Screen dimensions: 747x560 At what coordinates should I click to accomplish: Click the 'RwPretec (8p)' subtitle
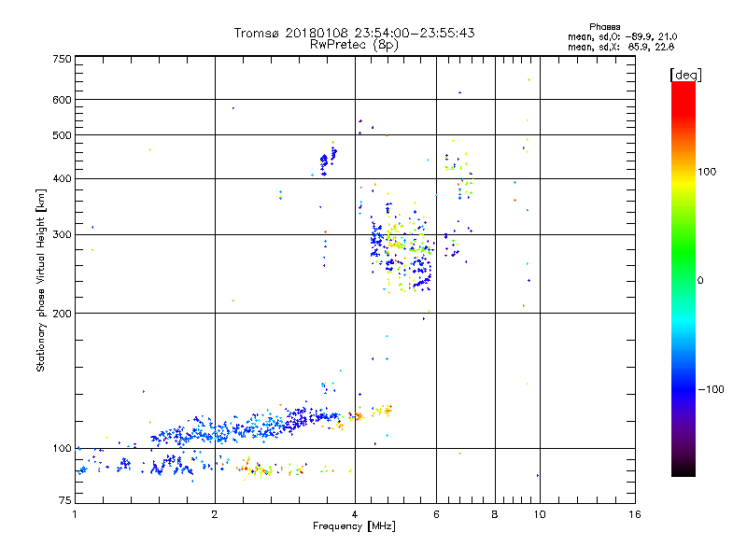(354, 45)
